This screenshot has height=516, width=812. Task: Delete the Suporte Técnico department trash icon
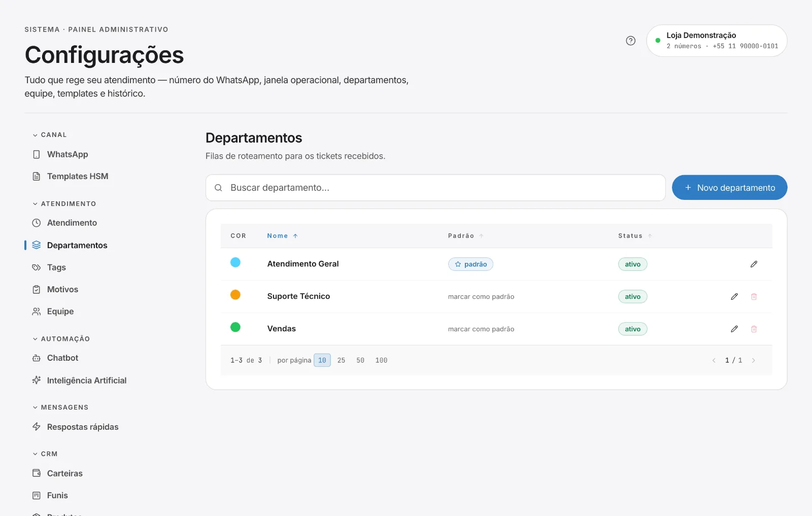click(754, 296)
